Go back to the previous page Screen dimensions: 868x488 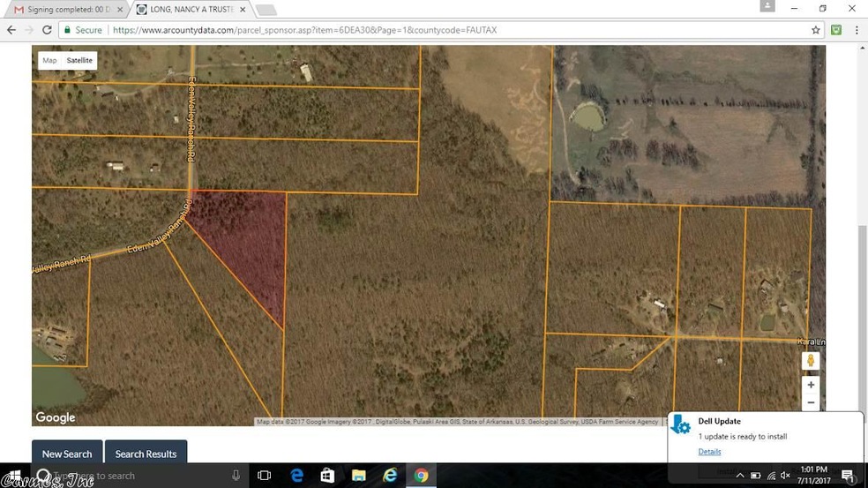11,30
